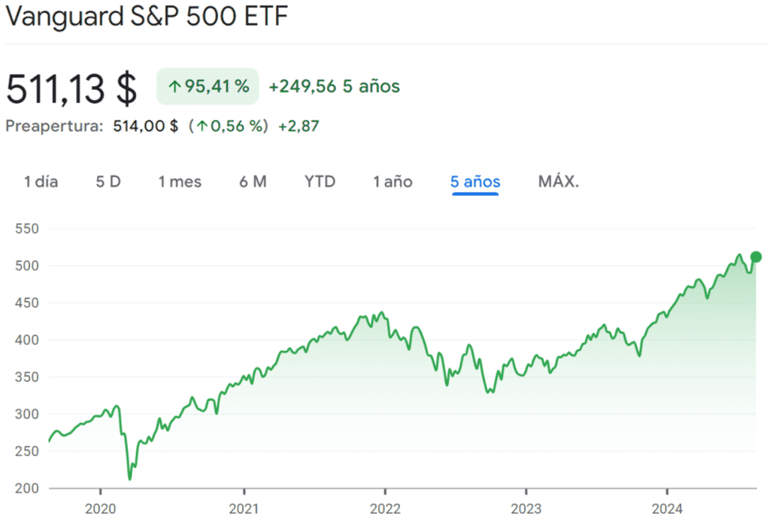This screenshot has width=770, height=532.
Task: Click the 511,13 $ price value
Action: coord(71,88)
